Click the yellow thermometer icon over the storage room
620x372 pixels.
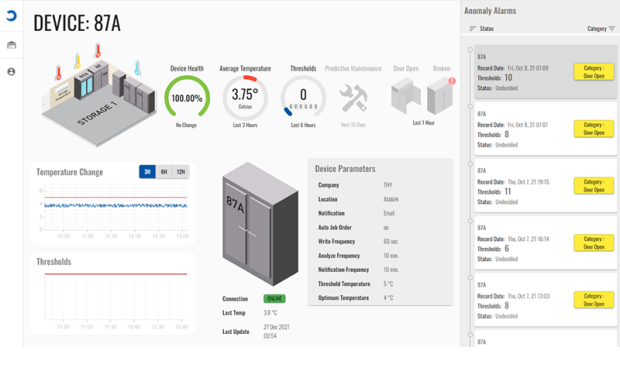[x=78, y=61]
